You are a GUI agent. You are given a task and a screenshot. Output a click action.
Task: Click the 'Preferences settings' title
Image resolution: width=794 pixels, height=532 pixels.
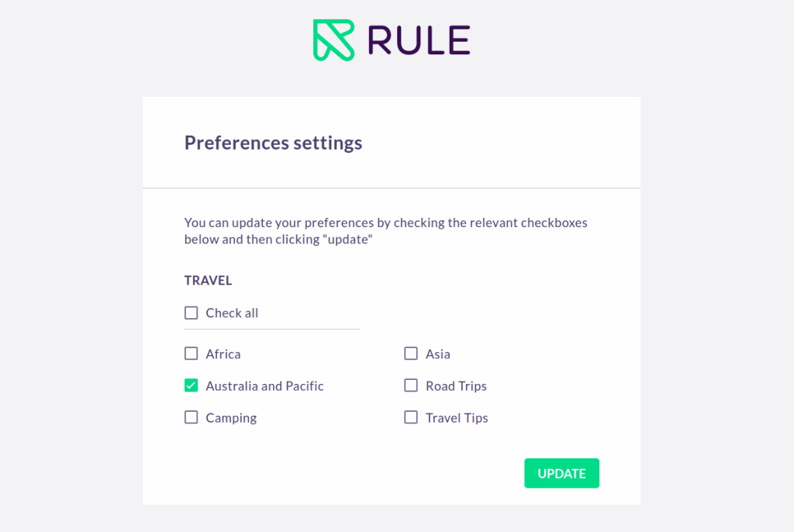tap(273, 143)
